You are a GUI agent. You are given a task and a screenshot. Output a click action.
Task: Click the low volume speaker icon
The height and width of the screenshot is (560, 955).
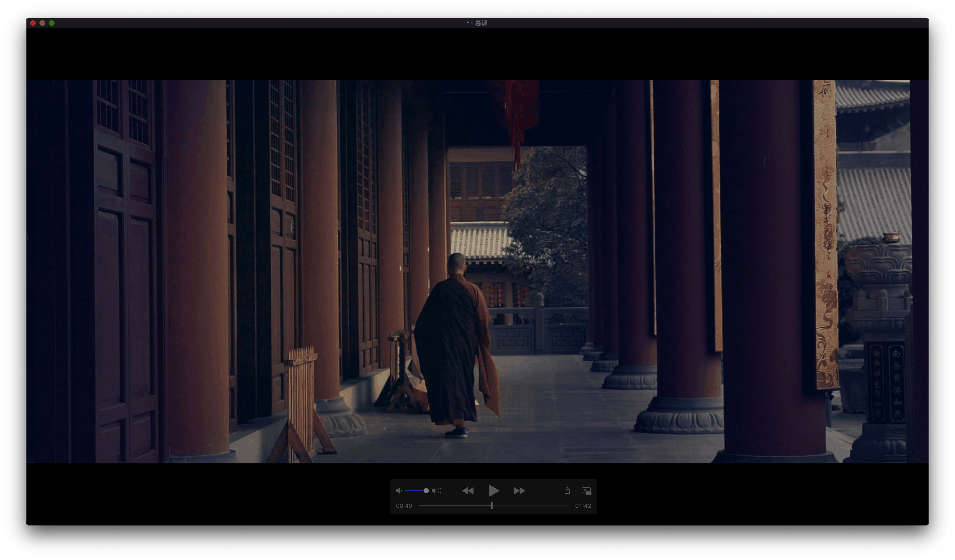[x=398, y=491]
